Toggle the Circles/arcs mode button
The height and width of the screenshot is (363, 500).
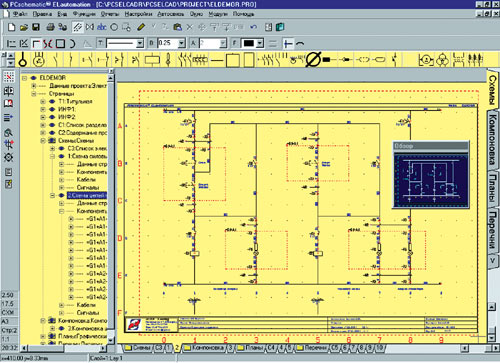click(114, 27)
